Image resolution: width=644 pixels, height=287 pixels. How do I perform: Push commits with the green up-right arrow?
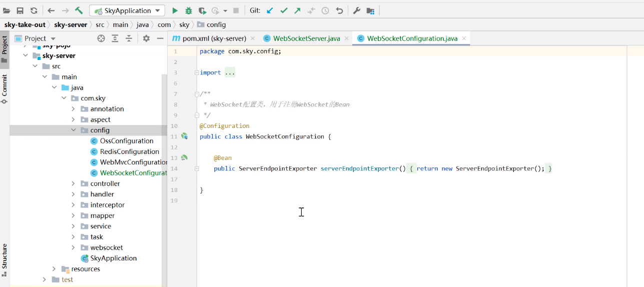[x=297, y=10]
